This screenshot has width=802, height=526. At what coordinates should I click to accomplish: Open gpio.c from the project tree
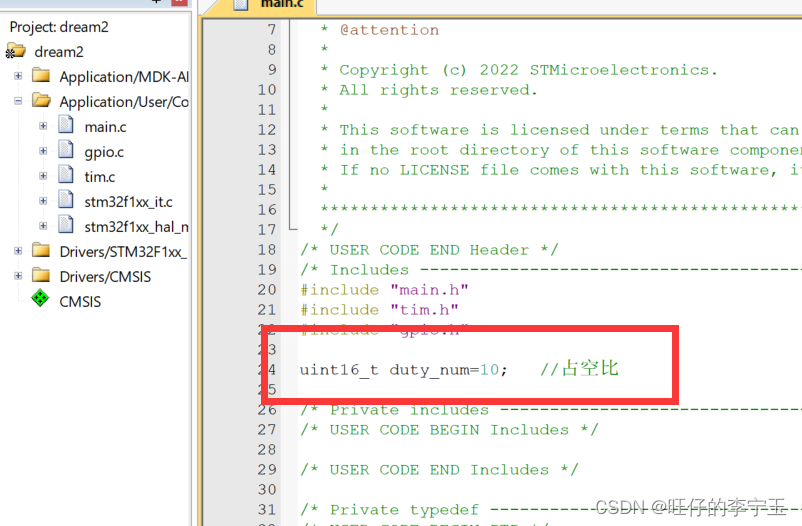coord(104,152)
